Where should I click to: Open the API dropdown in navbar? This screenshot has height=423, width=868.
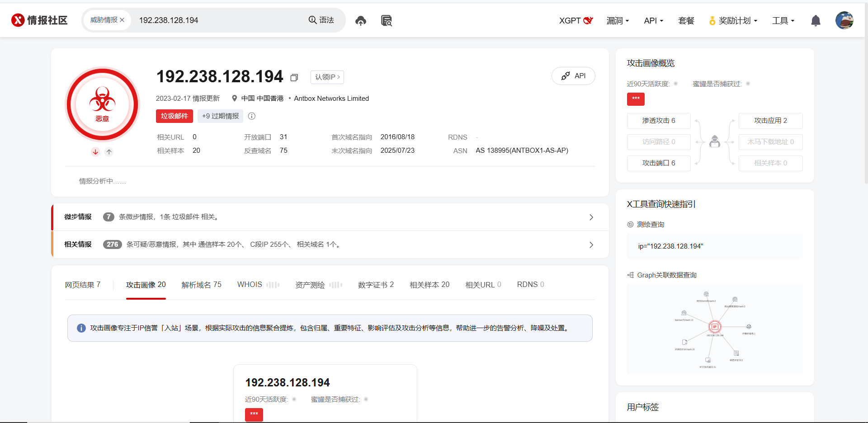tap(653, 21)
